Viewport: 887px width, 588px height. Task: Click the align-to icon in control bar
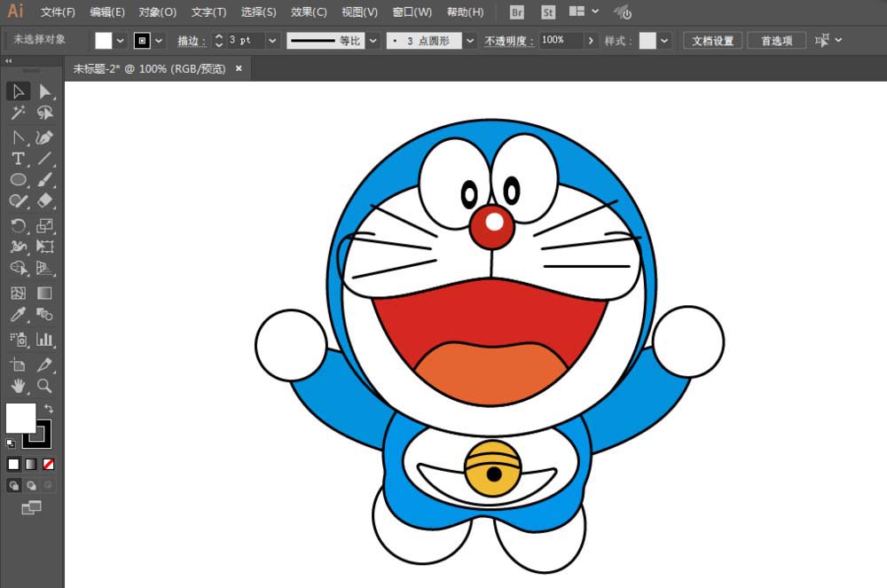point(822,40)
